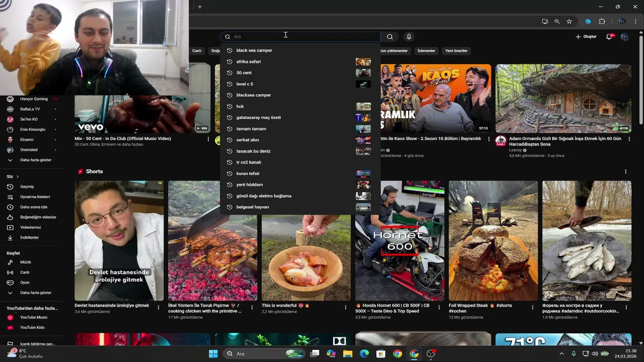This screenshot has width=644, height=362.
Task: Choose the 'tr cs2 kanalı' suggestion
Action: [x=300, y=162]
